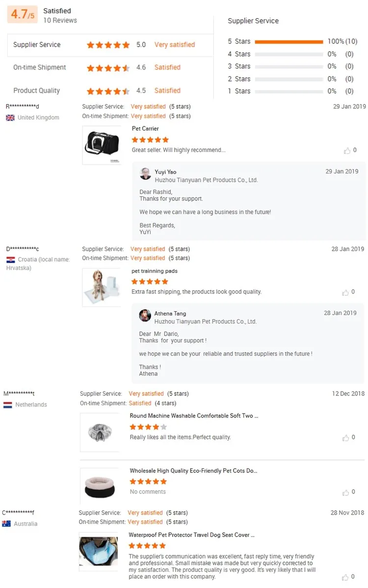Click thumbs-up on Waterproof Pet Protector review

point(346,577)
